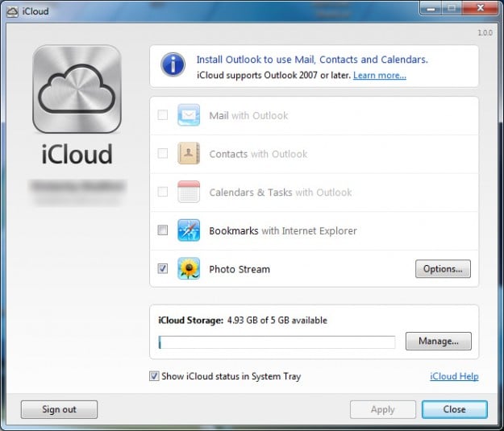Viewport: 504px width, 431px height.
Task: Click the Mail envelope icon
Action: click(x=188, y=115)
